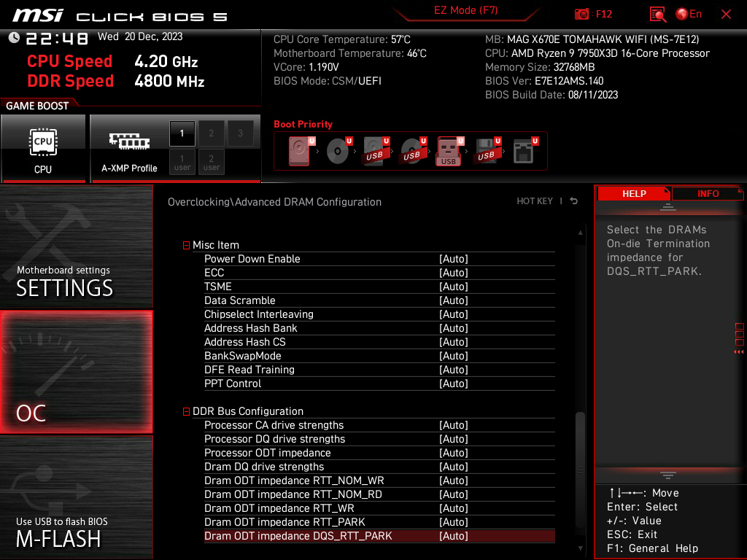Viewport: 747px width, 560px height.
Task: Select Dram ODT impedance RTT_NOM_WR row
Action: tap(379, 481)
